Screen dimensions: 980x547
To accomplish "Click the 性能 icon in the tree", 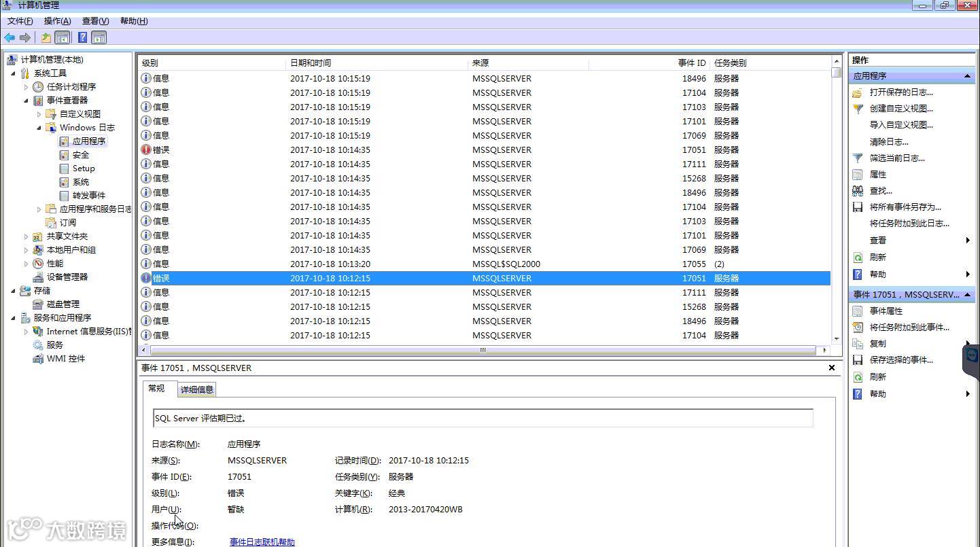I will coord(39,264).
